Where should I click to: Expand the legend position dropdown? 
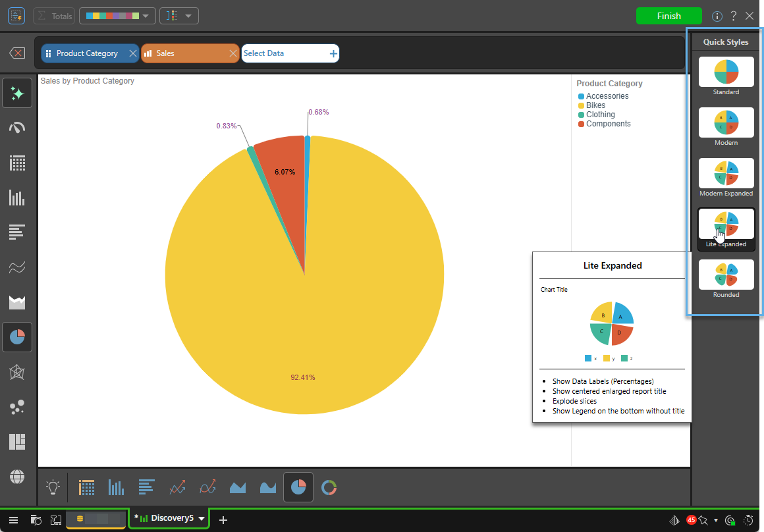point(178,16)
